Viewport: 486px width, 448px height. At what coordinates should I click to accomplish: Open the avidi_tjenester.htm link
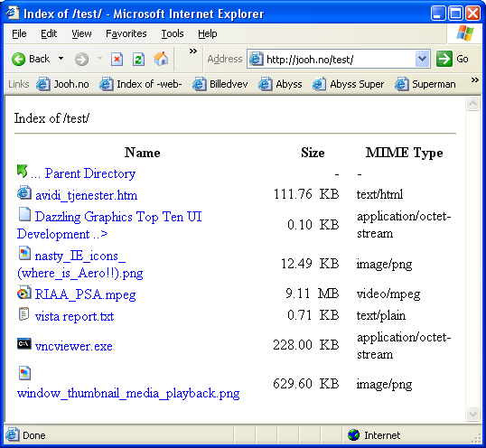point(86,195)
